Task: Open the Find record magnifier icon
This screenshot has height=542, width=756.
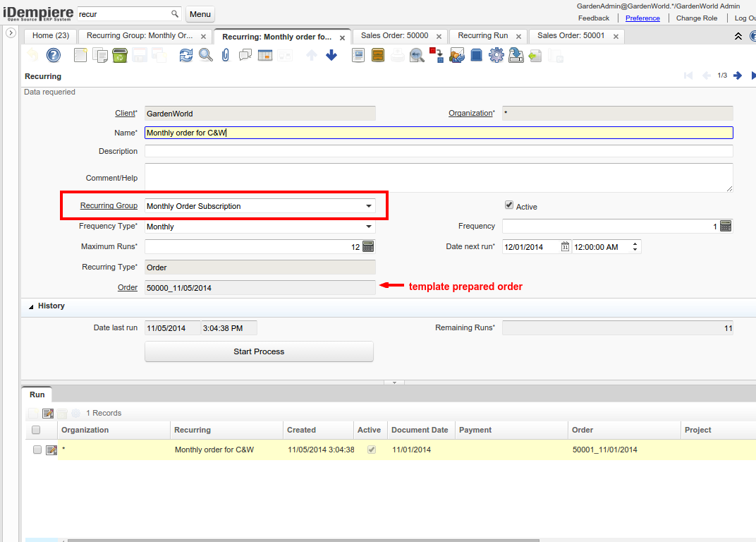Action: tap(206, 55)
